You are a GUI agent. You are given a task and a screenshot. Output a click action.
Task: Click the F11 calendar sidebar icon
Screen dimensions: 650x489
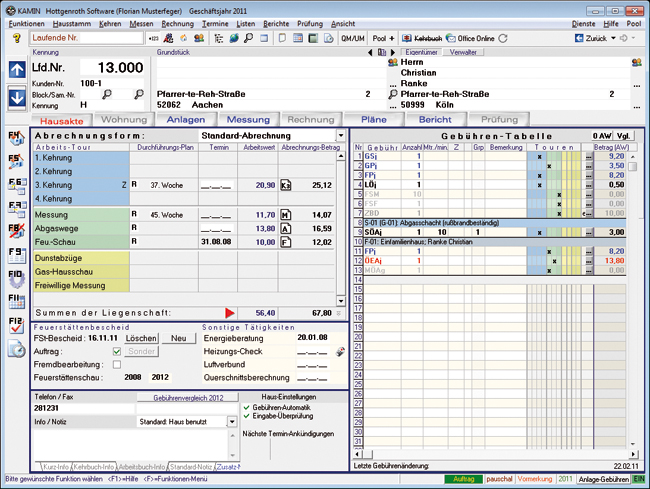tap(17, 301)
